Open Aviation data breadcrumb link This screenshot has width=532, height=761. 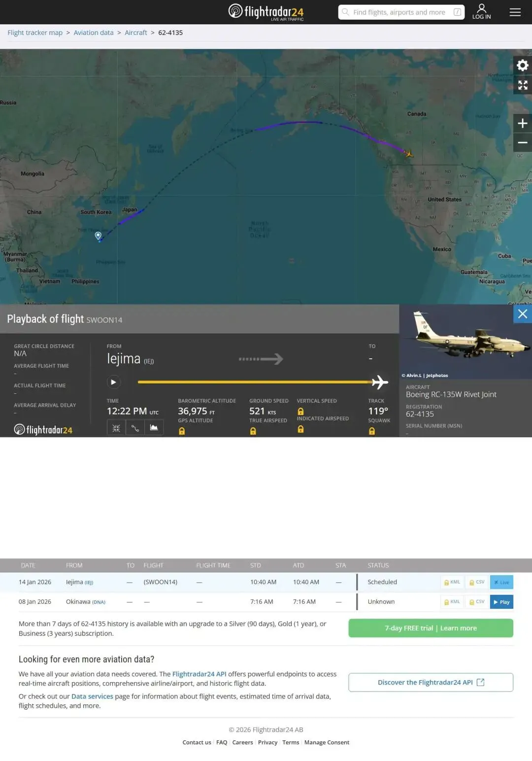click(x=94, y=33)
